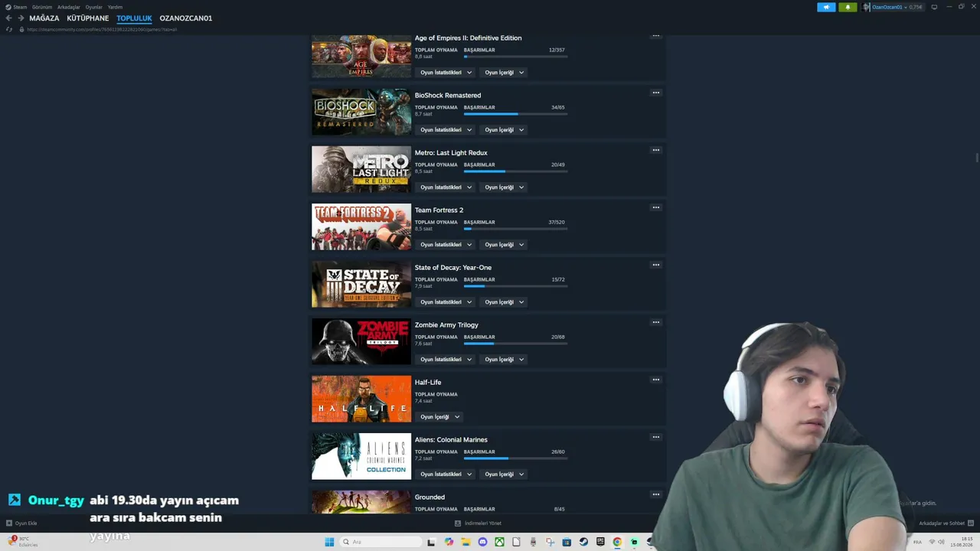This screenshot has width=980, height=551.
Task: Expand Oyun İçeriği for Age of Empires II
Action: pos(504,73)
